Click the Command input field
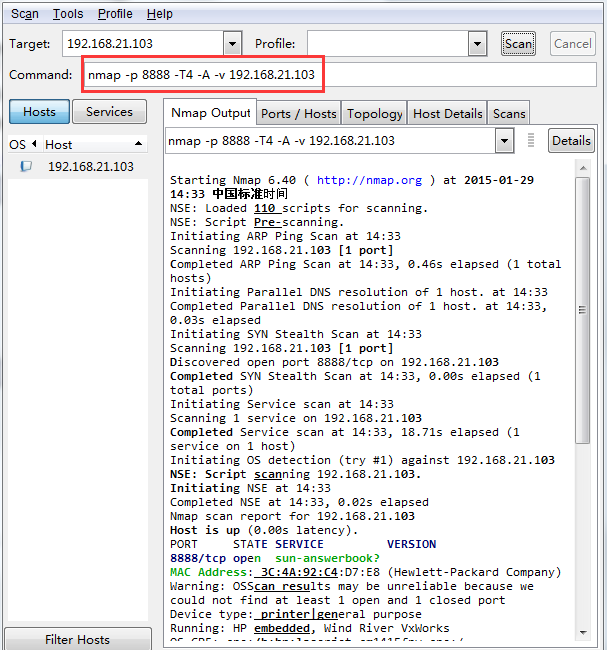607x650 pixels. coord(340,75)
